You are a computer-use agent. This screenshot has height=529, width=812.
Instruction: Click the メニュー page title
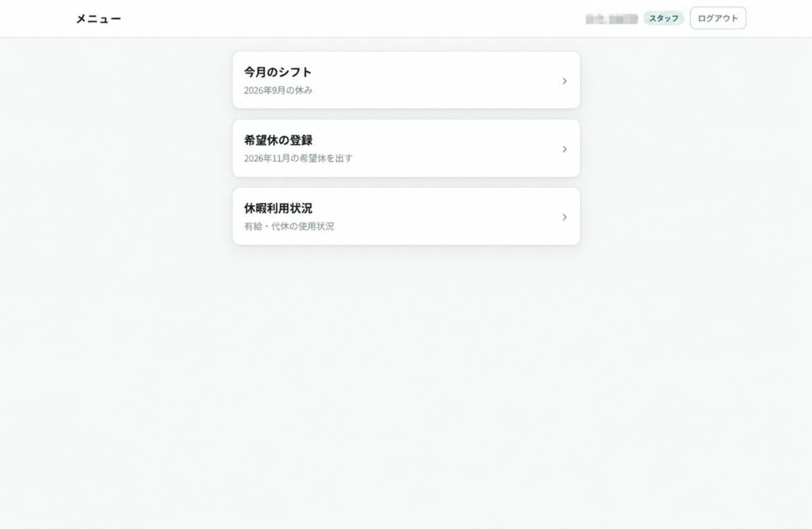tap(98, 19)
